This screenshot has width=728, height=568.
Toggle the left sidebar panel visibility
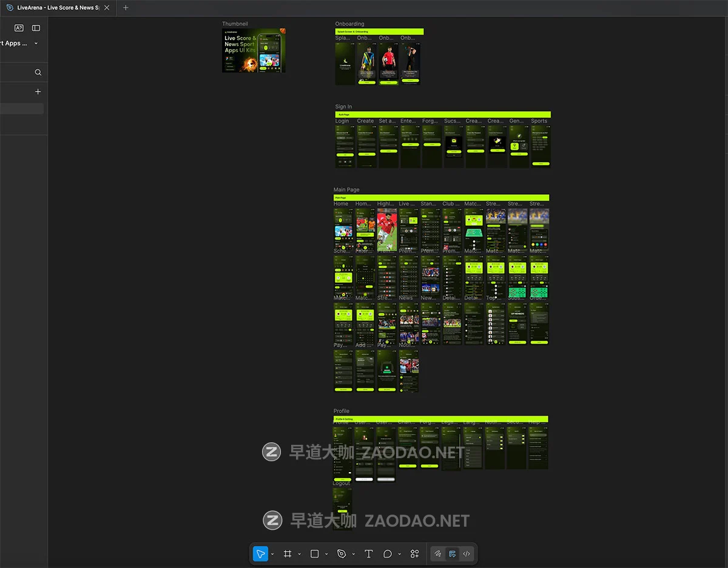click(36, 28)
